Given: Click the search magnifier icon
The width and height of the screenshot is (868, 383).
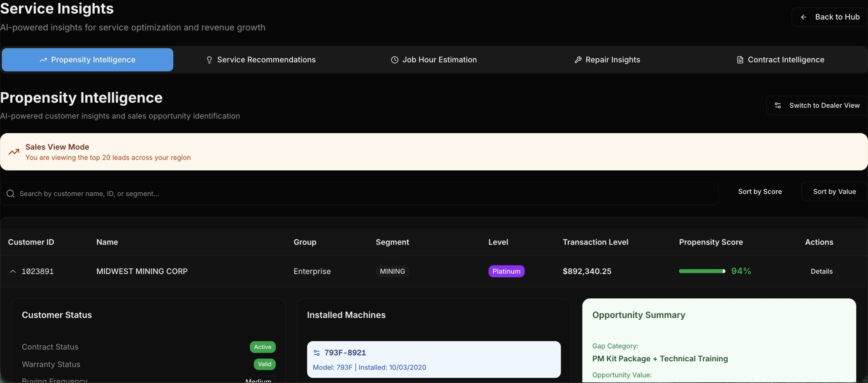Looking at the screenshot, I should click(x=11, y=194).
